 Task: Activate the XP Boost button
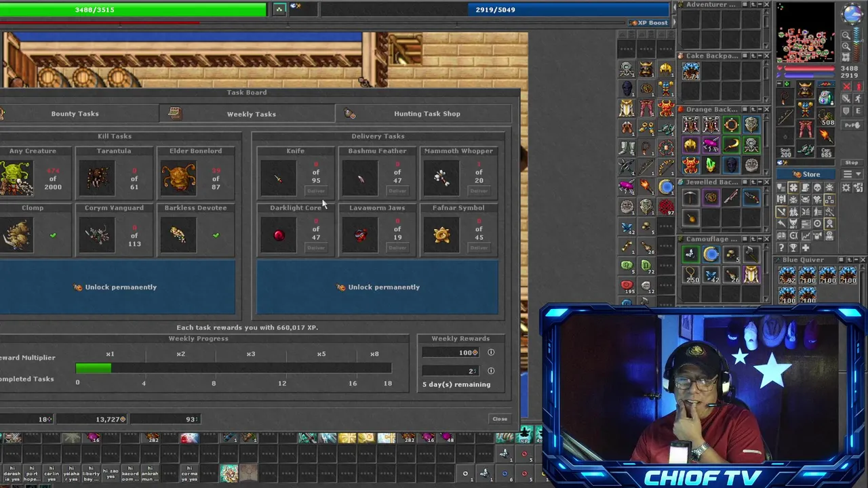coord(649,22)
